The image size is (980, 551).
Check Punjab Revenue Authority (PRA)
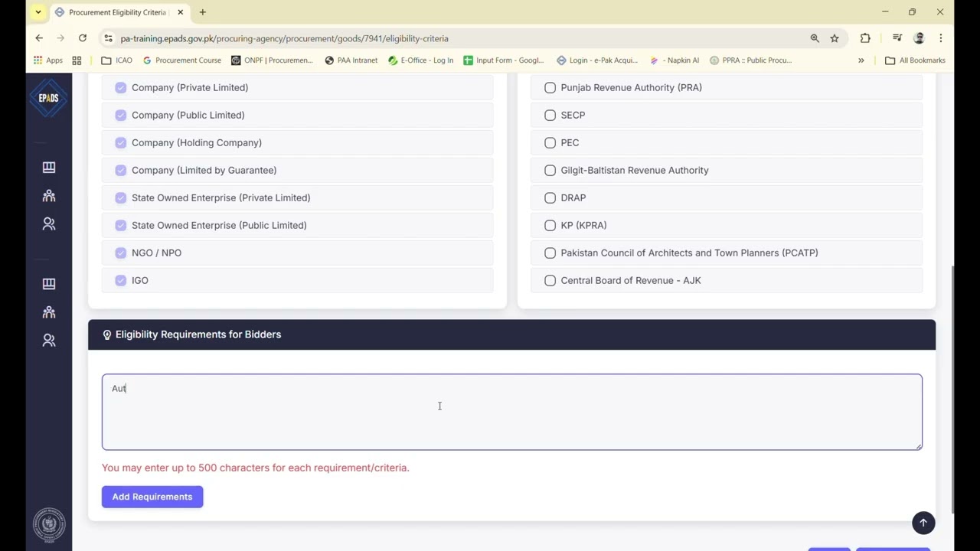(x=550, y=87)
